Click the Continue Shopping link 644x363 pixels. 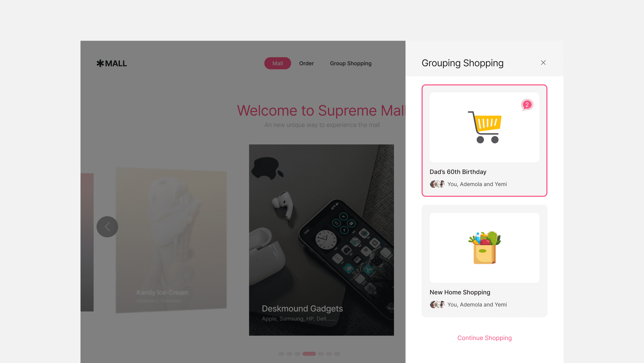coord(484,338)
